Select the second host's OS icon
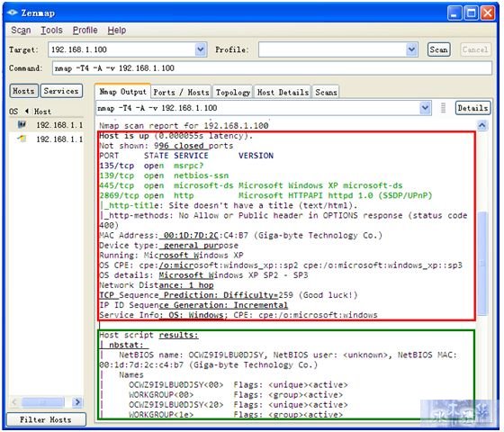504x432 pixels. point(22,139)
